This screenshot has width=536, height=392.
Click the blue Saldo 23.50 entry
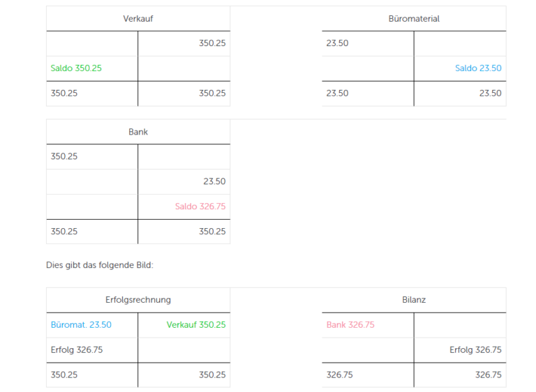point(478,68)
